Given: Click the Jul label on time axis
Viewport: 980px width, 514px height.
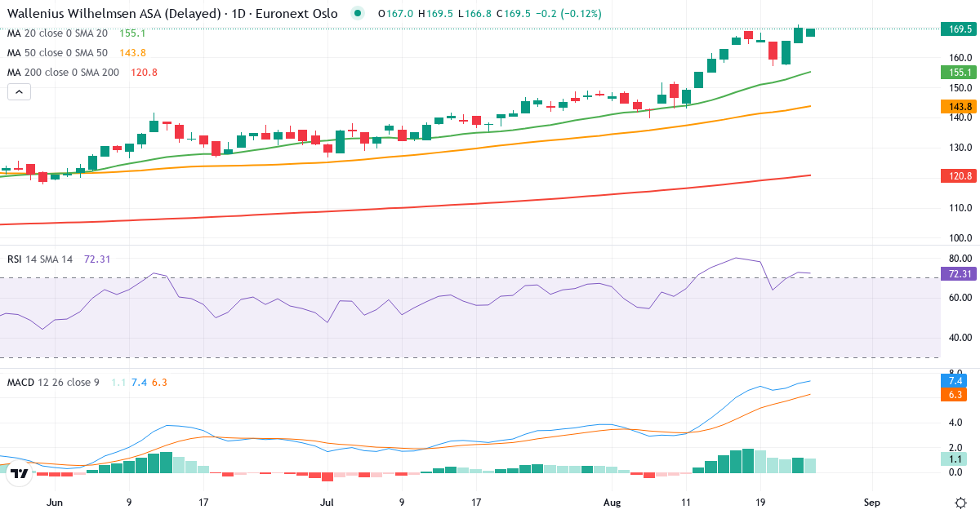Looking at the screenshot, I should tap(327, 502).
